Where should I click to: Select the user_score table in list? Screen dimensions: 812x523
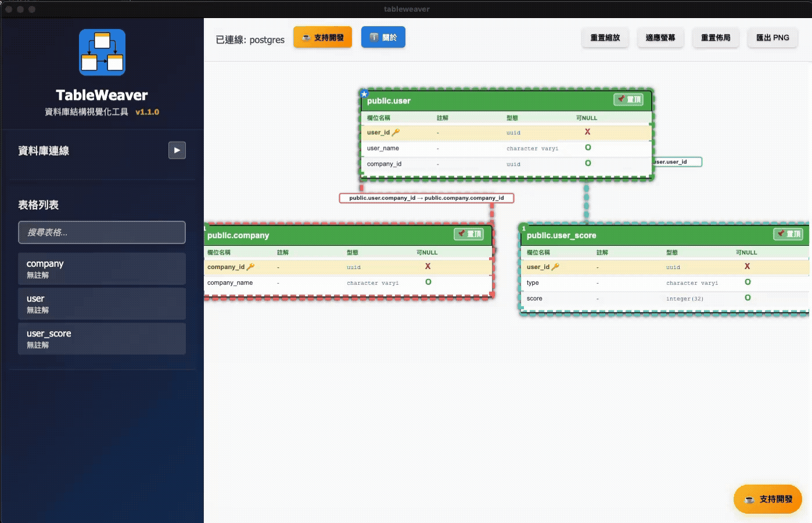click(102, 338)
